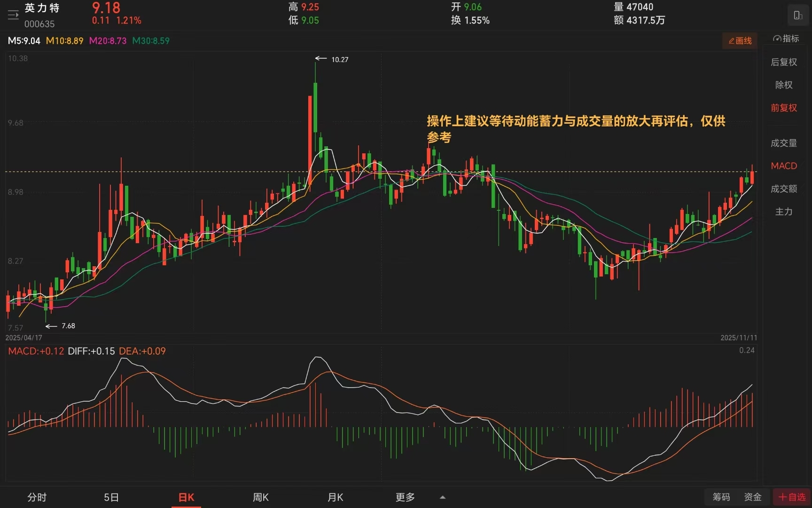Open the 分时 intraday tab
812x508 pixels.
[x=37, y=497]
